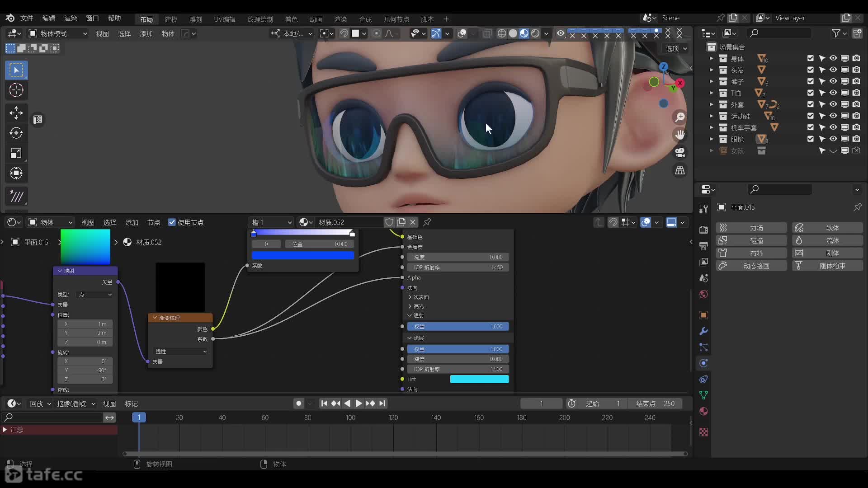Click the 刚体 physics button

[828, 253]
